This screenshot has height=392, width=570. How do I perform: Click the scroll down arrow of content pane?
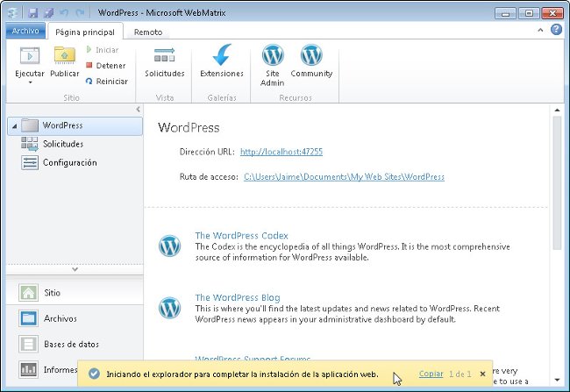tap(557, 380)
